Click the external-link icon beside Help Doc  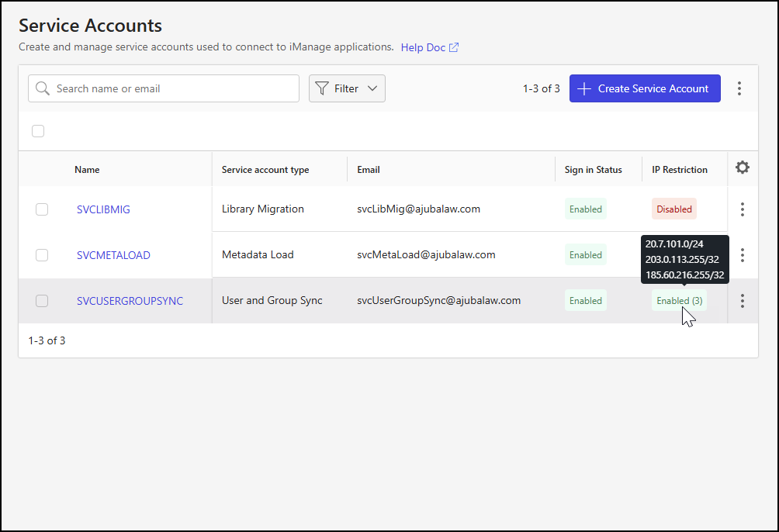453,47
